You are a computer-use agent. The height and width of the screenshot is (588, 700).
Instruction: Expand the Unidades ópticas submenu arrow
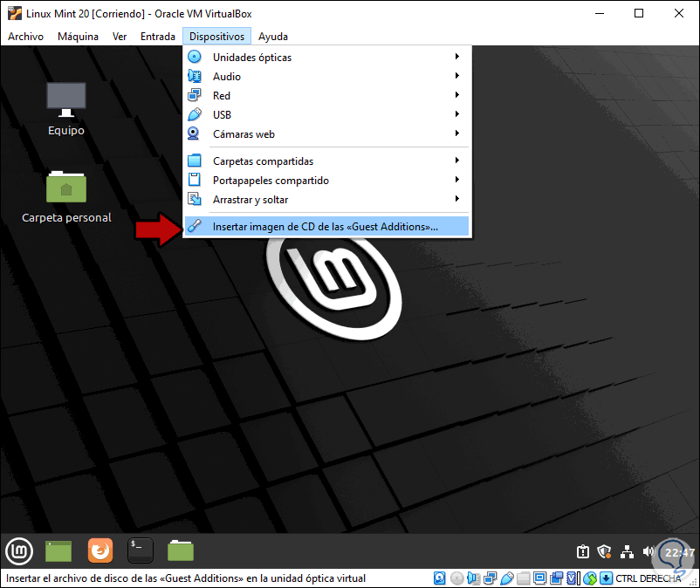pos(457,56)
